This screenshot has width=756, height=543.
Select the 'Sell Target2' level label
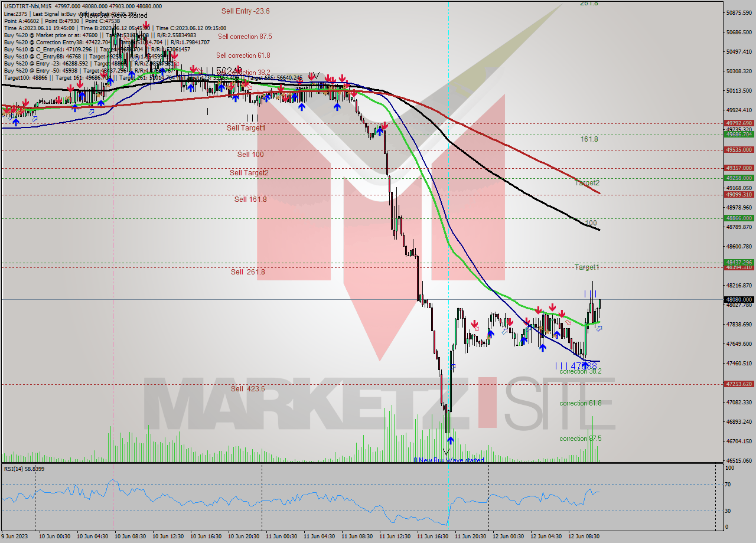click(249, 173)
